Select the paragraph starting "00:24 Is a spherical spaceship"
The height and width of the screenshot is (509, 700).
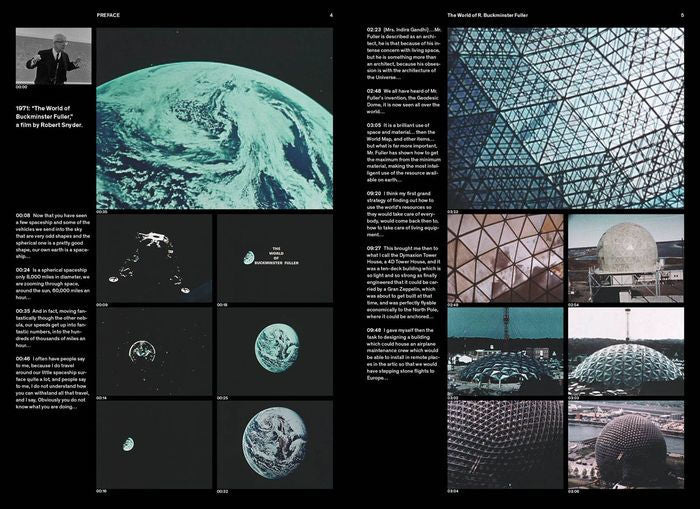tap(53, 284)
